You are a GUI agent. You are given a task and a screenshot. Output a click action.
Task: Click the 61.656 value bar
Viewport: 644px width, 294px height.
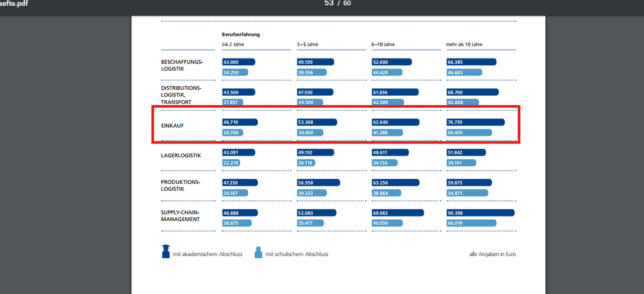pos(395,92)
